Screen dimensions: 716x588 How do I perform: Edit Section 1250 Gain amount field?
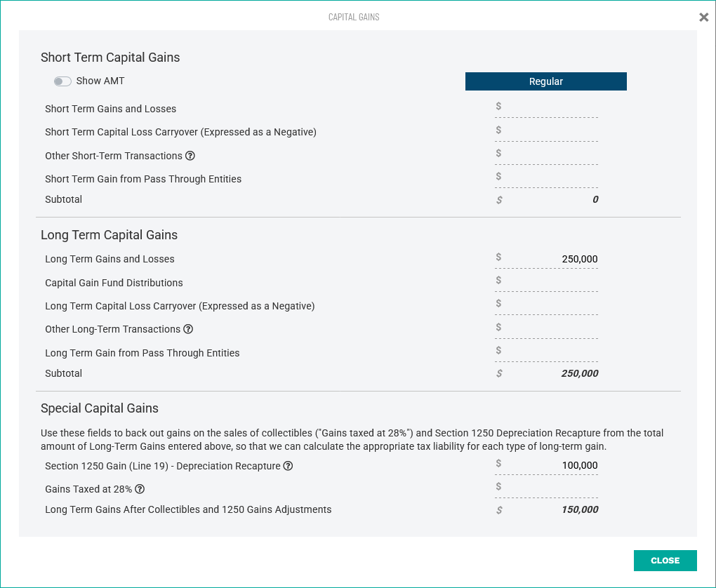coord(550,465)
